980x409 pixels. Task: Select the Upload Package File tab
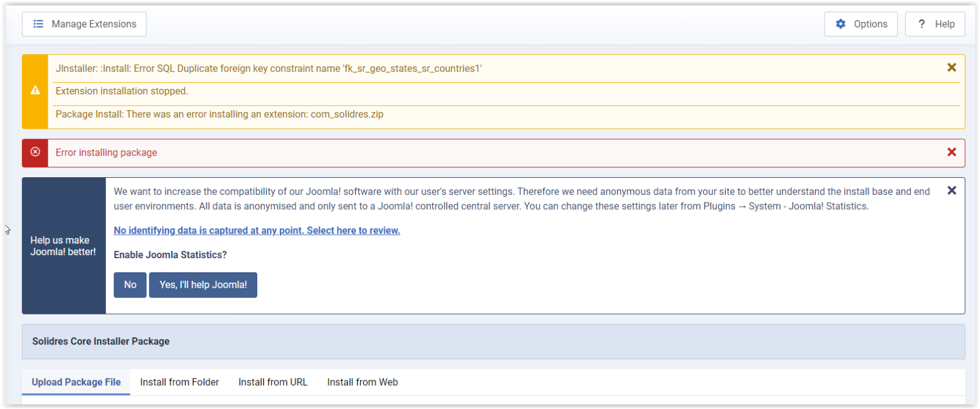point(76,382)
